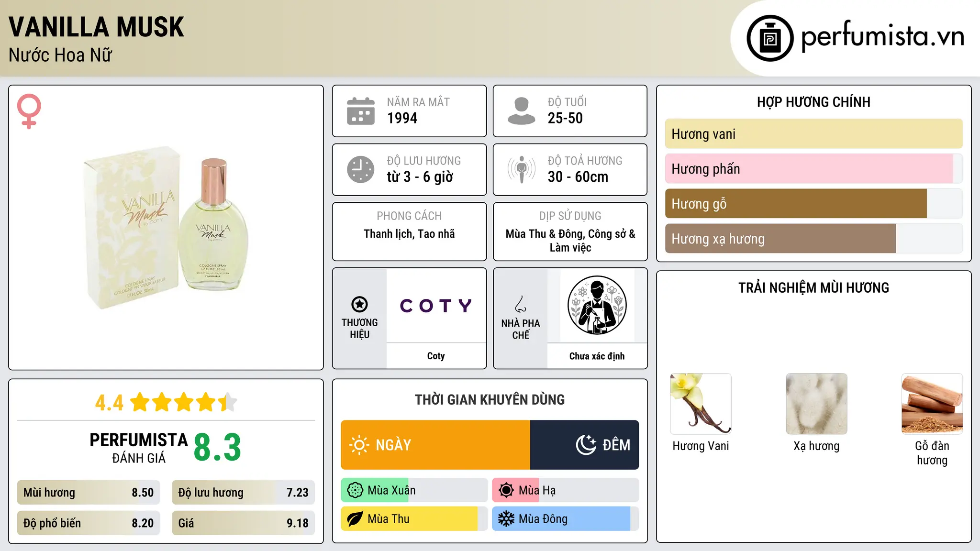Click the sun icon in NGÀY bar
This screenshot has height=551, width=980.
(x=359, y=445)
